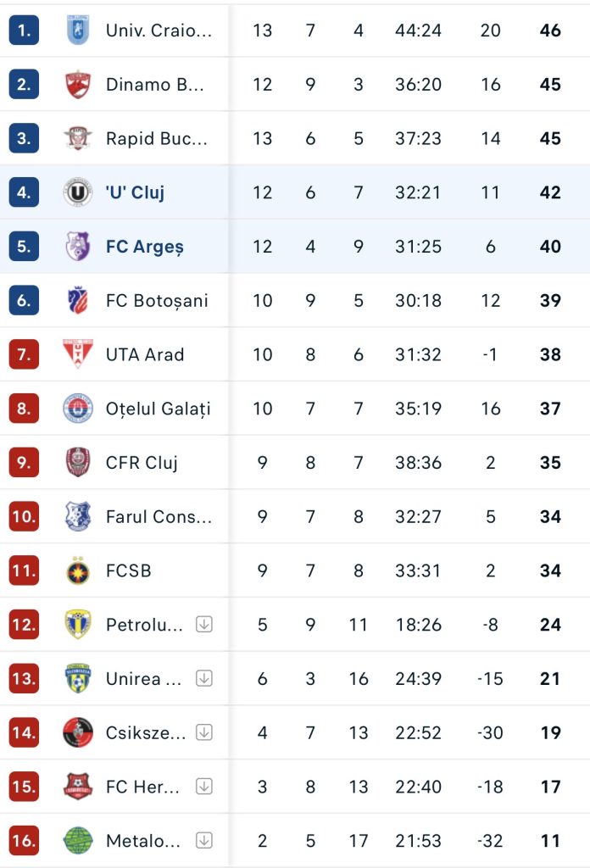590x868 pixels.
Task: Open the FC Argeș team link
Action: tap(144, 247)
